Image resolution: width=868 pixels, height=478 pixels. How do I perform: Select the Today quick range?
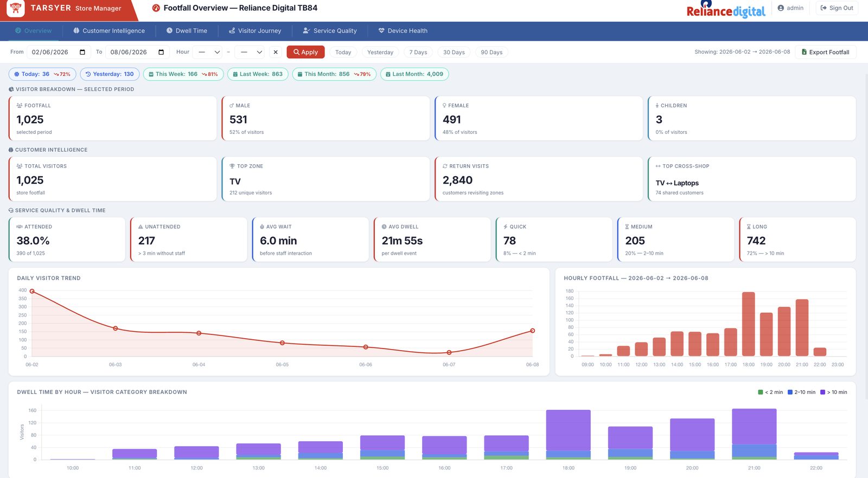[343, 52]
